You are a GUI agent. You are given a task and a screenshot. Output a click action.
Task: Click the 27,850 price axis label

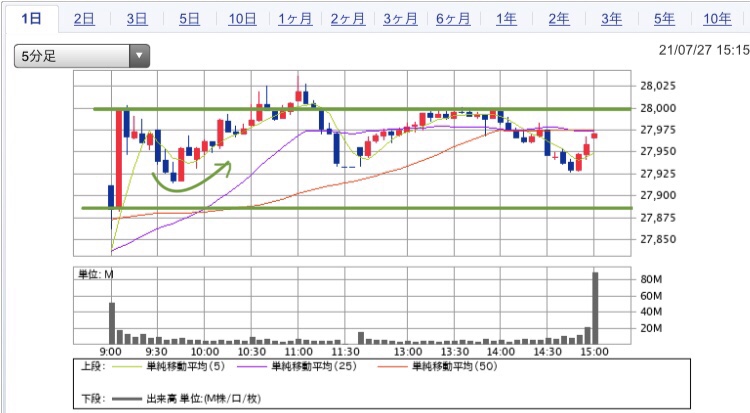tap(658, 239)
